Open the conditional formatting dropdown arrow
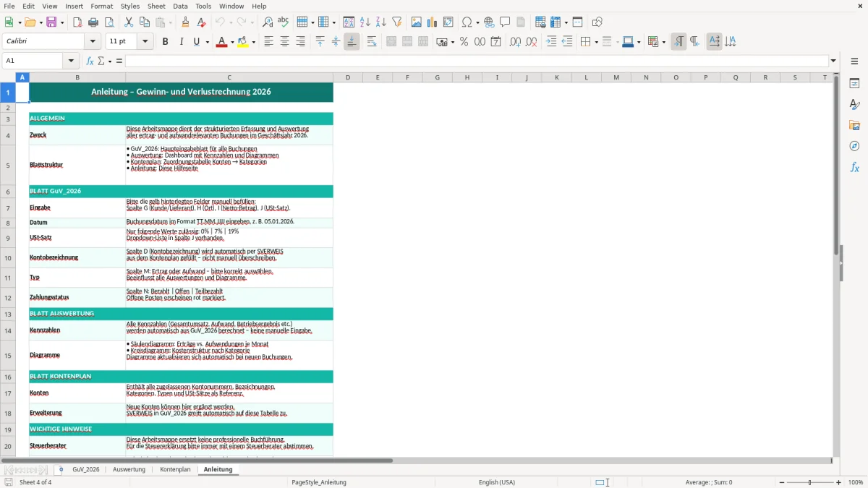 [x=663, y=42]
